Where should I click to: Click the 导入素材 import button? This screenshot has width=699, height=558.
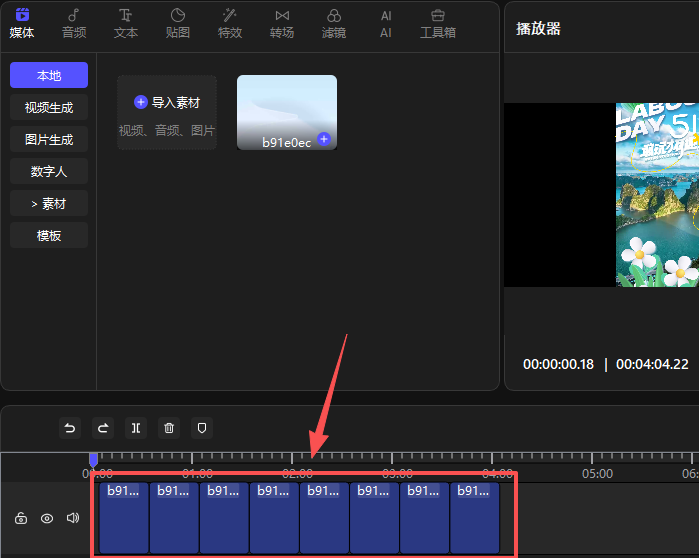(x=167, y=103)
